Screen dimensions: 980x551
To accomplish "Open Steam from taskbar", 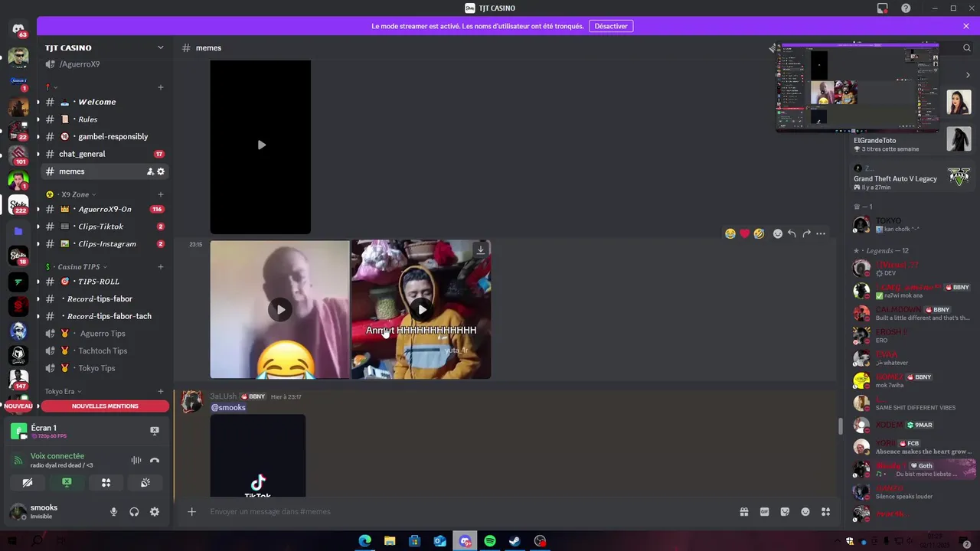I will [515, 541].
